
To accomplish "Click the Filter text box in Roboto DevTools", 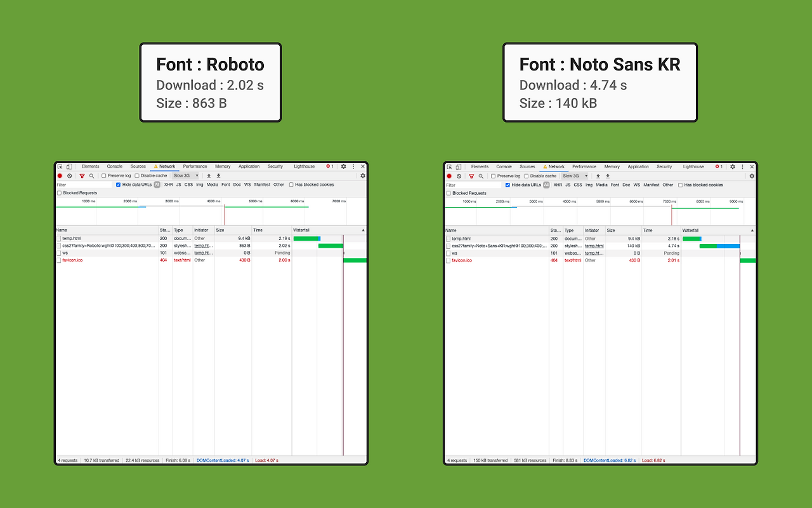I will point(84,185).
